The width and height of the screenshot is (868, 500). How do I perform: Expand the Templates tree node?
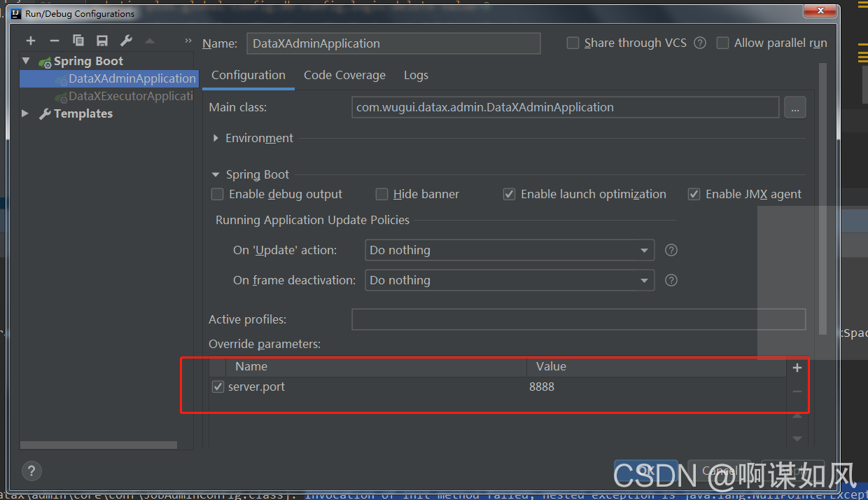[26, 113]
